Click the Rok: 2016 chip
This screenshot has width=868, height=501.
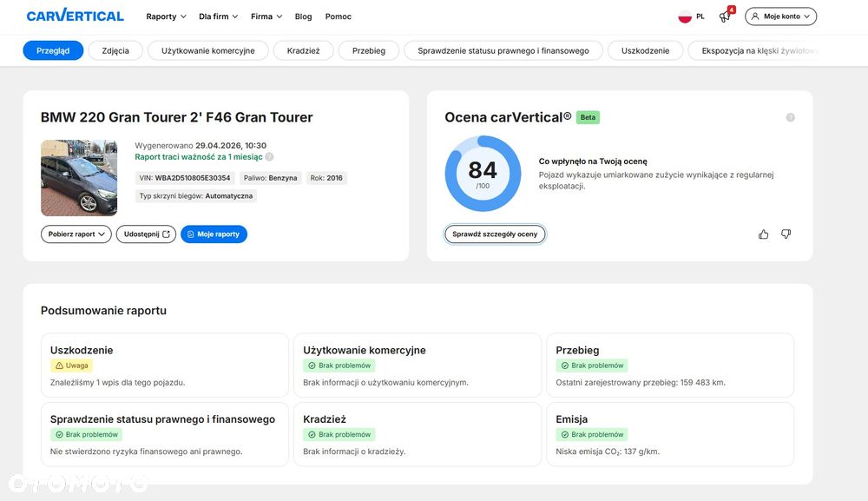click(x=326, y=178)
